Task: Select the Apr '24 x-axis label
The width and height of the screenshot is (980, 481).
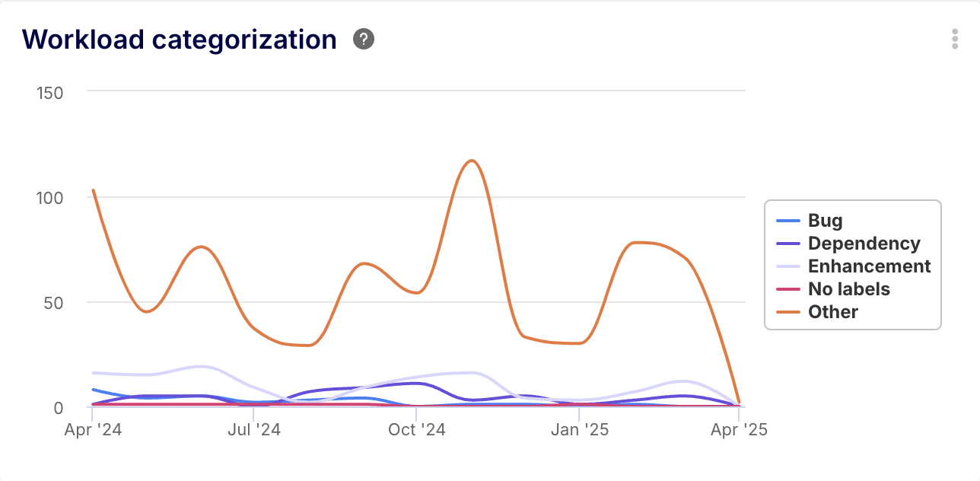Action: coord(94,430)
